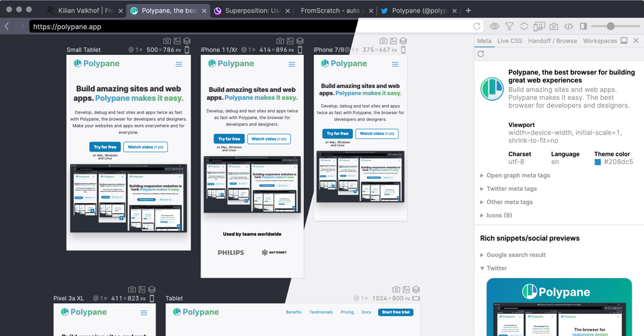Open Testimonials link in Tablet pane
The image size is (644, 336).
point(321,312)
